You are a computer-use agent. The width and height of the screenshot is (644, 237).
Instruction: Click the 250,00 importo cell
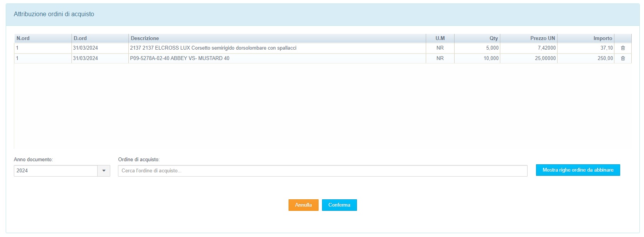coord(605,58)
